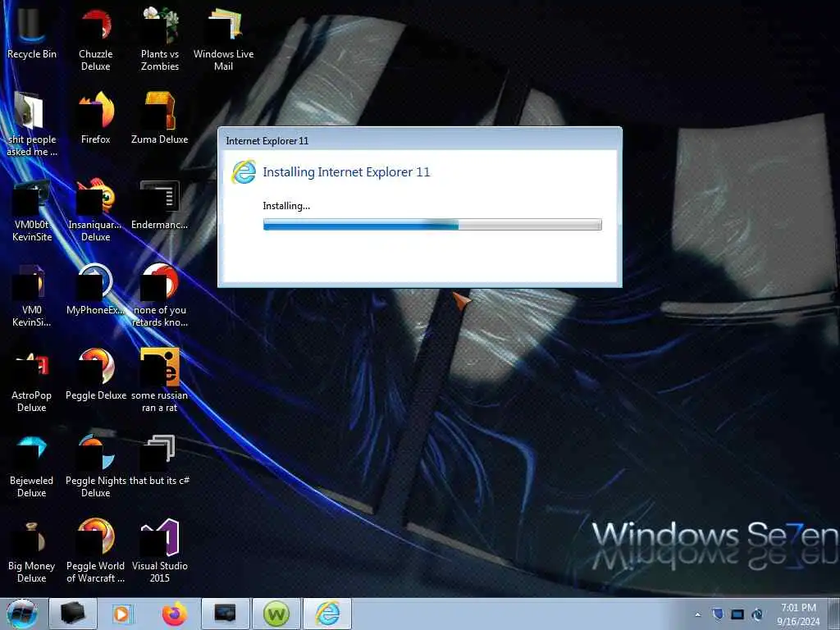The width and height of the screenshot is (840, 630).
Task: Show hidden system tray icons arrow
Action: point(697,614)
